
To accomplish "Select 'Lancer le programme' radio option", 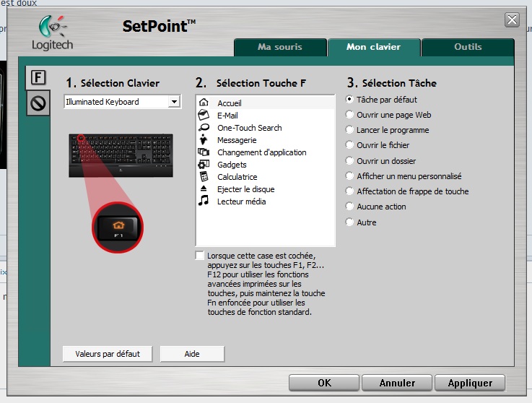I will point(350,130).
